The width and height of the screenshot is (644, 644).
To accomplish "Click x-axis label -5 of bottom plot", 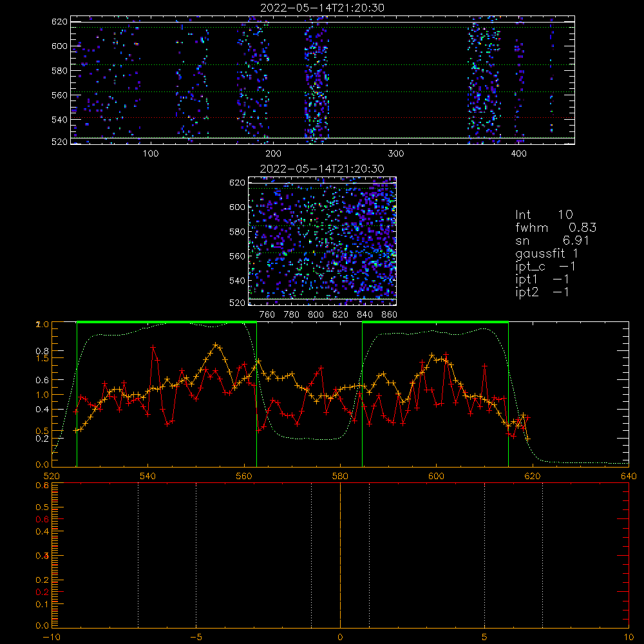I will (x=196, y=638).
